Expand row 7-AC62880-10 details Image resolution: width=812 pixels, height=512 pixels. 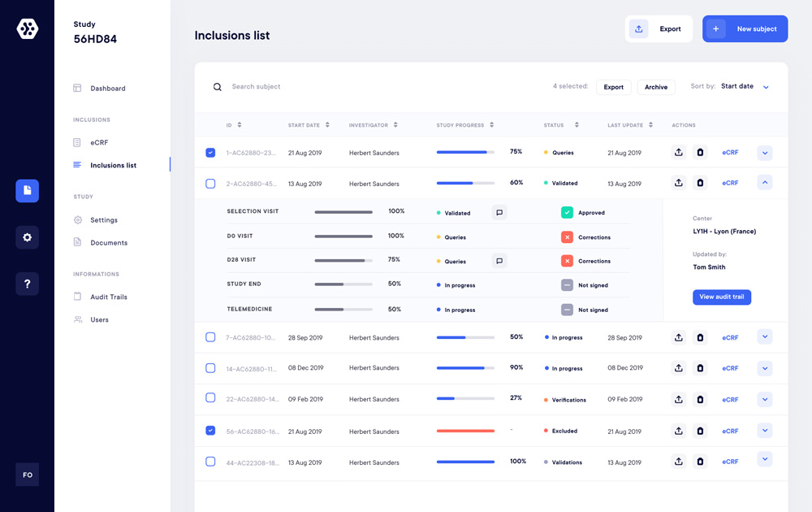[765, 336]
